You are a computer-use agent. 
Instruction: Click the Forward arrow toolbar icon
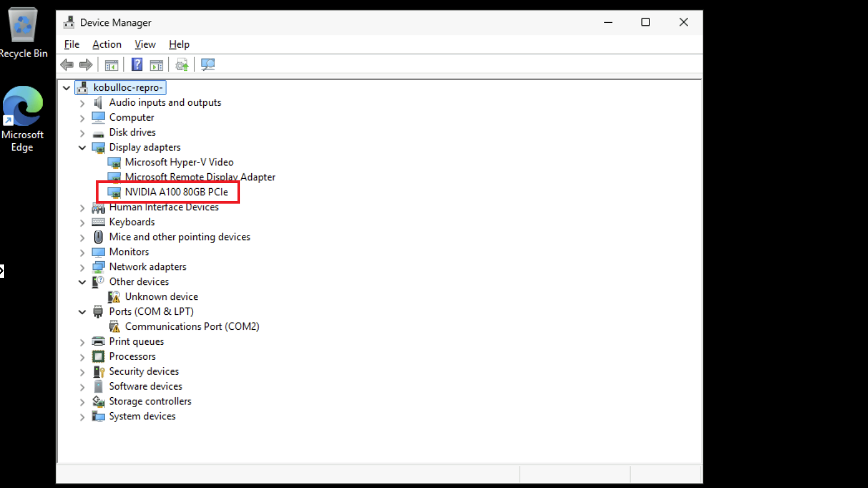(x=86, y=65)
